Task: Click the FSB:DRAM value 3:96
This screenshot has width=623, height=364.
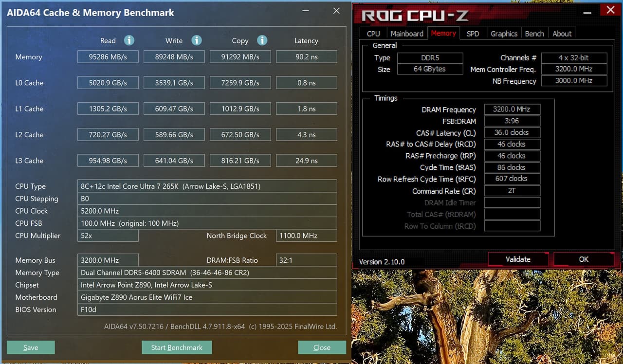Action: [512, 121]
